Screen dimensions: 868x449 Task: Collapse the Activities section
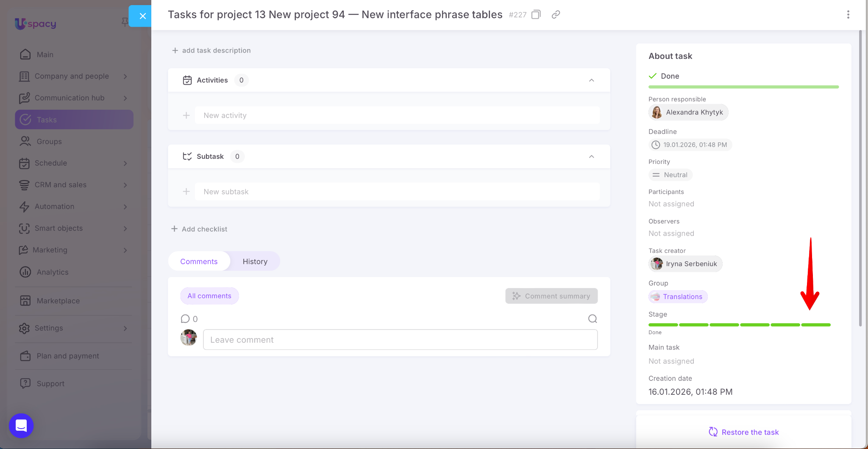click(x=591, y=80)
